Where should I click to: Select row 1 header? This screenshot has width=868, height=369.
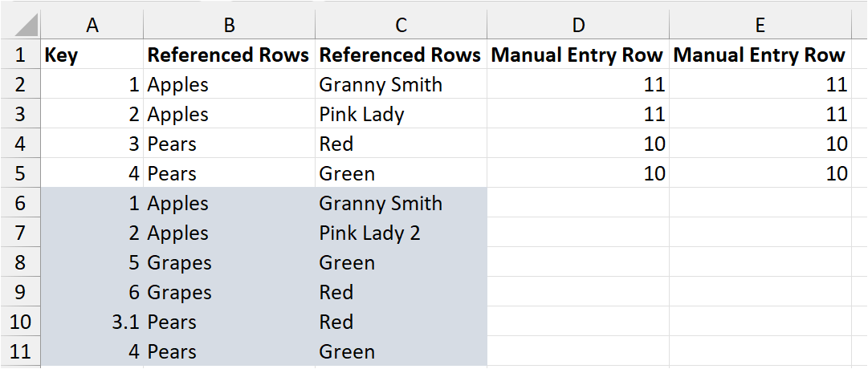[21, 55]
